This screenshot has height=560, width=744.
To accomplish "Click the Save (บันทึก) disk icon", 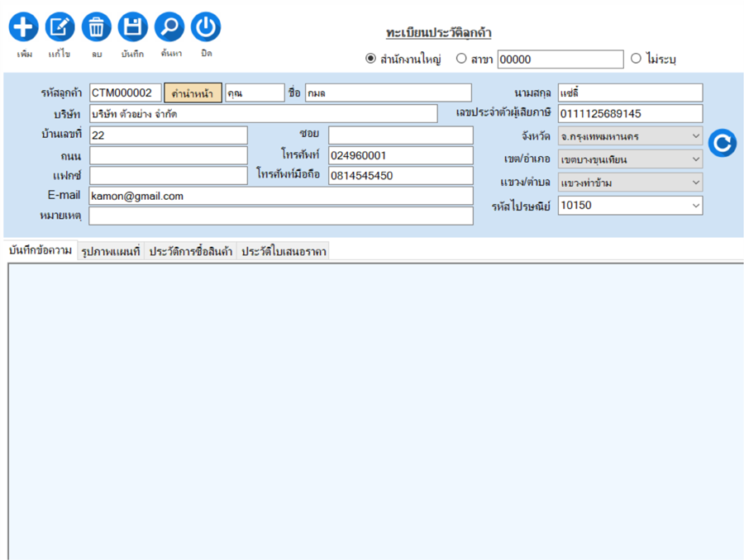I will 132,27.
